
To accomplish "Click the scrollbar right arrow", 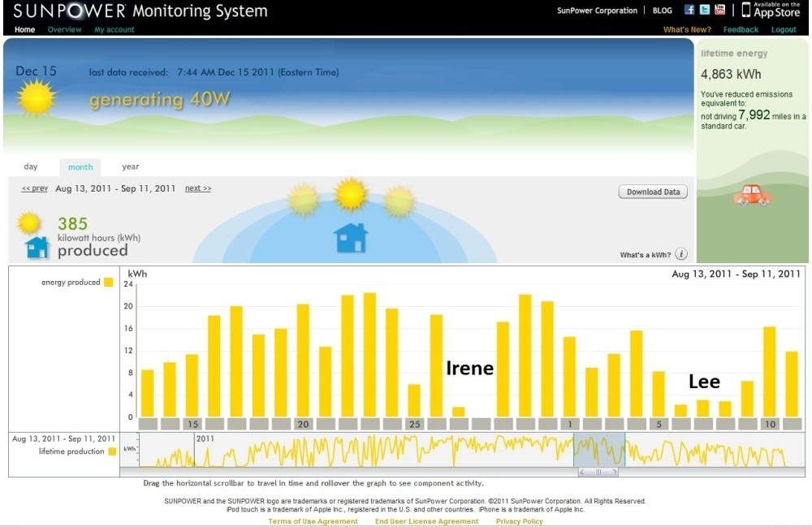I will click(x=614, y=472).
